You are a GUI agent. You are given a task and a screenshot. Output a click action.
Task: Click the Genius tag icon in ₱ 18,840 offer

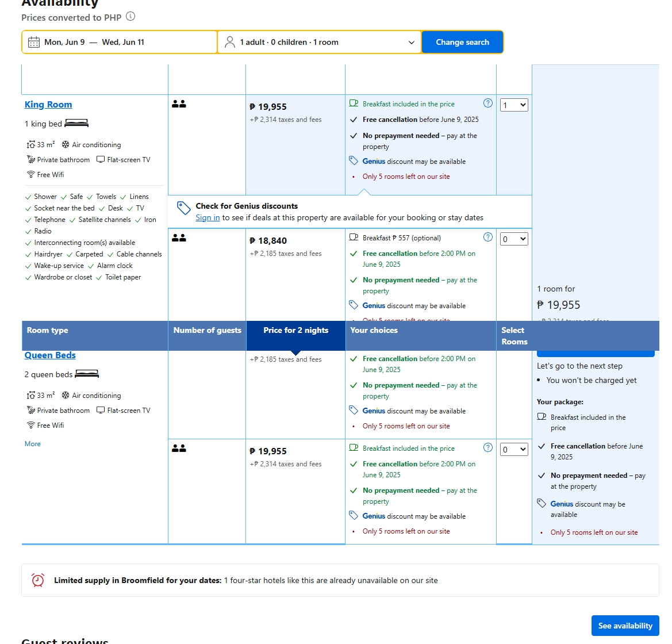[353, 305]
